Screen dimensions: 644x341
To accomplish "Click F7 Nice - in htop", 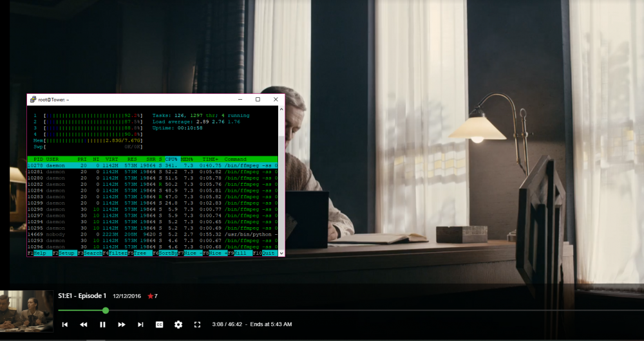I will (190, 253).
